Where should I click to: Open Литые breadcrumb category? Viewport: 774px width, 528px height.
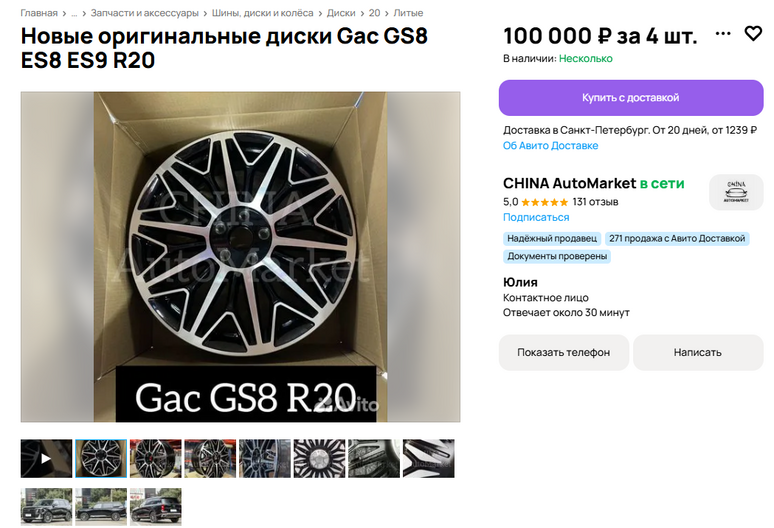tap(408, 13)
